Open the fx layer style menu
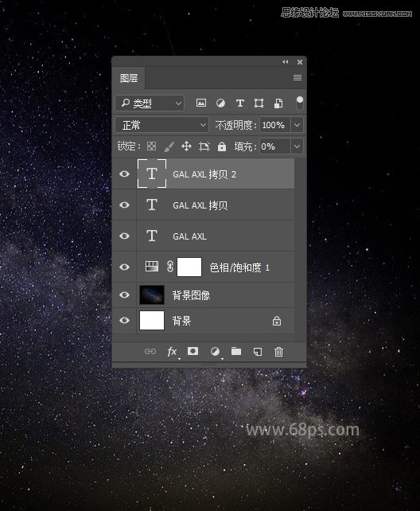 pos(172,352)
